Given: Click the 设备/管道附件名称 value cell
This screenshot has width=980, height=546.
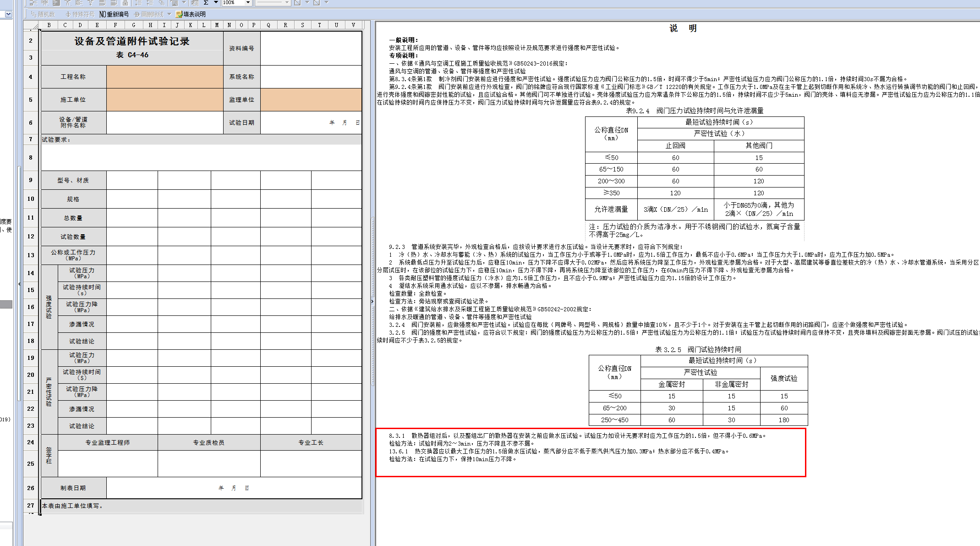Looking at the screenshot, I should pyautogui.click(x=165, y=122).
